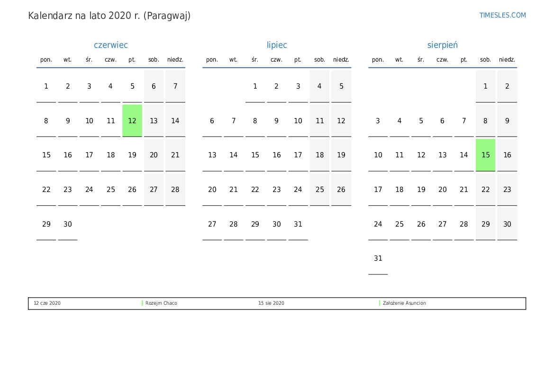Click the calendar title 'Kalendarz na lato 2020'
The width and height of the screenshot is (554, 392).
pos(109,16)
